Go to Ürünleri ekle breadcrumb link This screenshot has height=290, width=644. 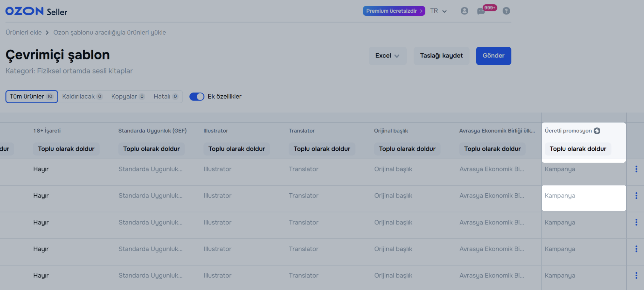point(24,33)
